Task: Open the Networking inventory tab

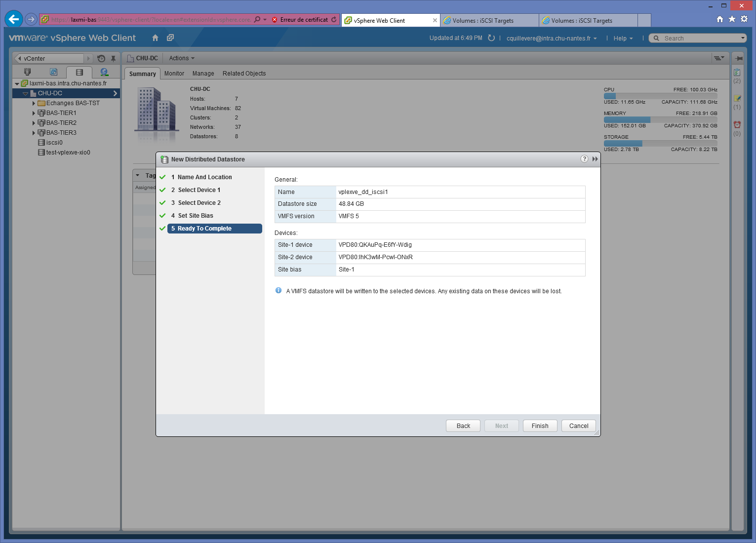Action: pyautogui.click(x=104, y=72)
